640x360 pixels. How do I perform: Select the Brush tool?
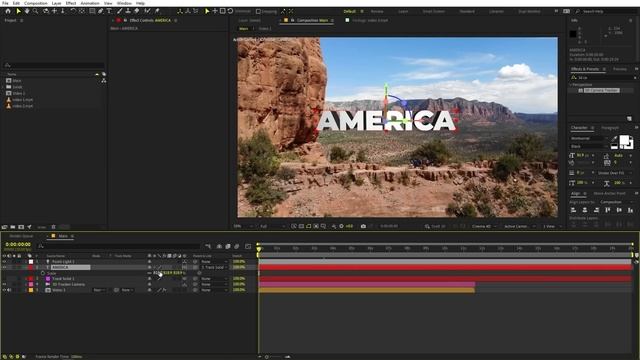pyautogui.click(x=120, y=11)
